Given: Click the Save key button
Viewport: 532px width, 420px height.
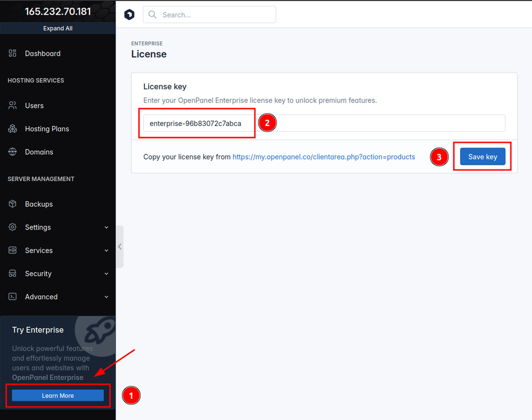Looking at the screenshot, I should click(483, 157).
